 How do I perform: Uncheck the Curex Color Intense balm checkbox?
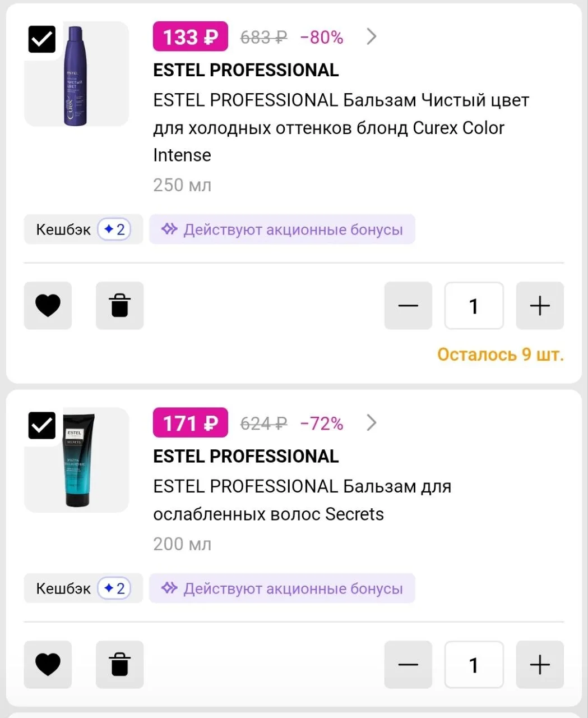point(42,39)
